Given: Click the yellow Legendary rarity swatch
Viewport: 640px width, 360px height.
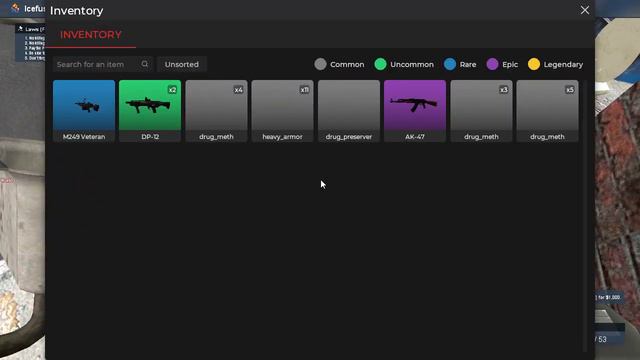Looking at the screenshot, I should (x=534, y=64).
